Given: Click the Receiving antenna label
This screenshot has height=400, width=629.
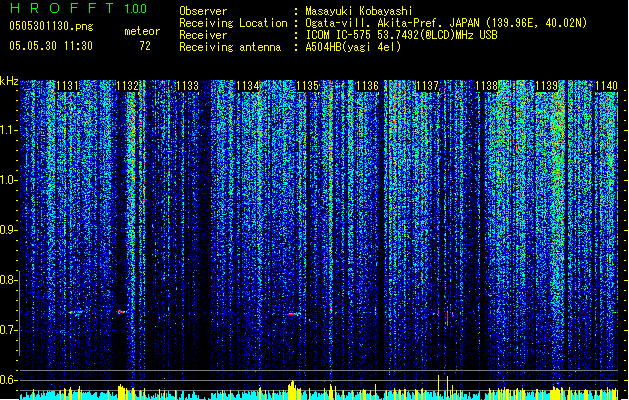Looking at the screenshot, I should [230, 47].
